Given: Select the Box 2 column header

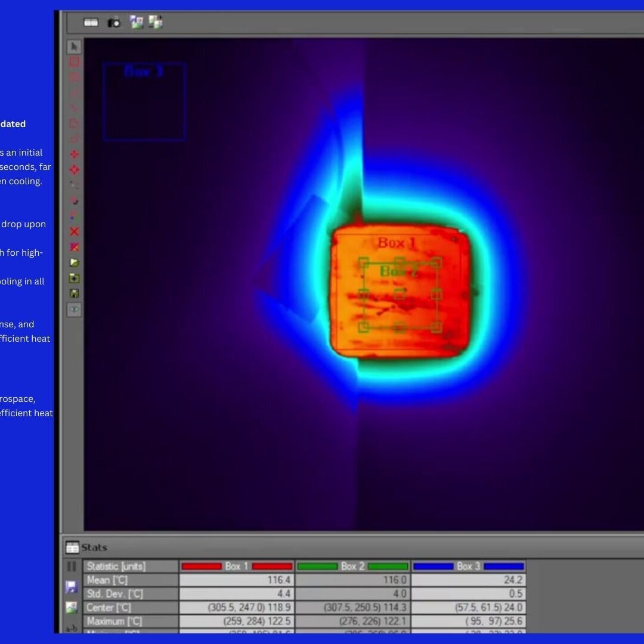Looking at the screenshot, I should (x=353, y=566).
